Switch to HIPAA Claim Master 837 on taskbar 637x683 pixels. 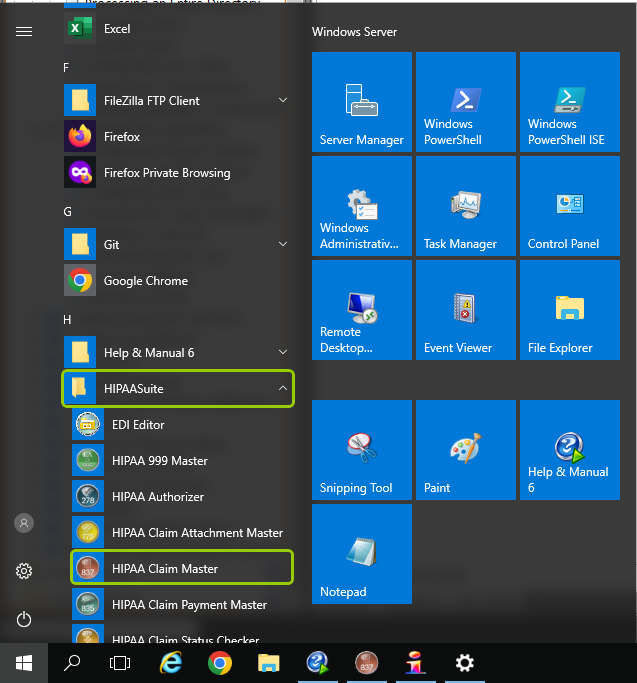[366, 663]
